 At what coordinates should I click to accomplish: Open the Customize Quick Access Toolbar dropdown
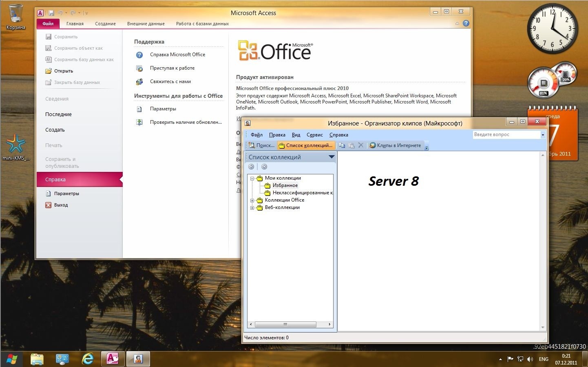point(87,13)
